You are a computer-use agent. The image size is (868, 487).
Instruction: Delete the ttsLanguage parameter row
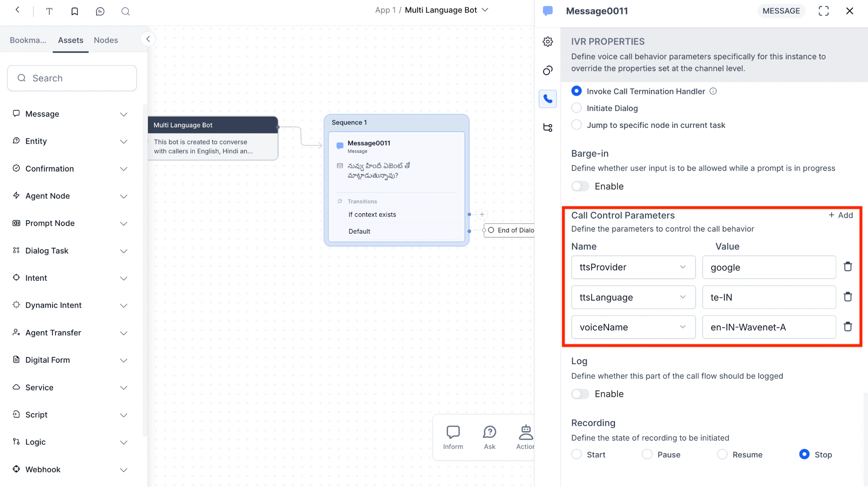pos(848,297)
